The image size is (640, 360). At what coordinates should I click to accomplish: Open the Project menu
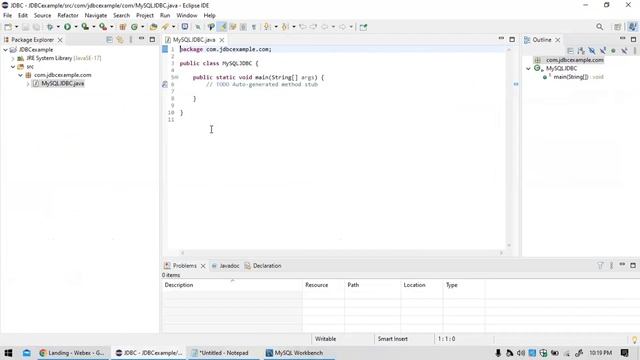tap(145, 16)
